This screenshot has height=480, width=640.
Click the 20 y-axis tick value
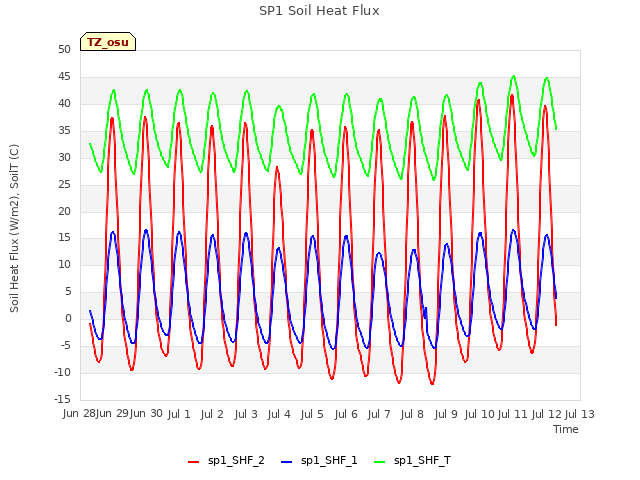click(x=64, y=211)
